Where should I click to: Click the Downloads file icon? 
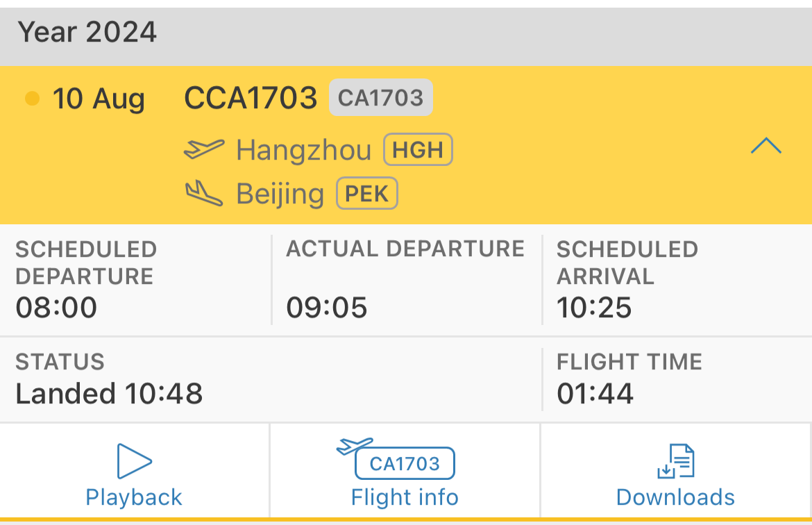coord(676,462)
